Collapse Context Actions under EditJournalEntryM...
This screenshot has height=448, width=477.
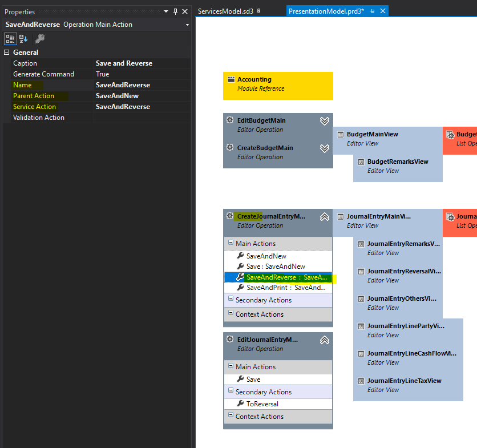pos(231,415)
